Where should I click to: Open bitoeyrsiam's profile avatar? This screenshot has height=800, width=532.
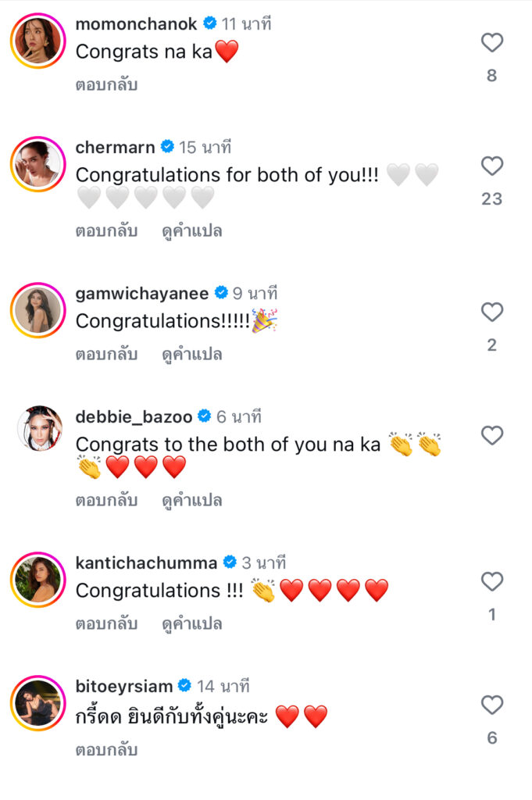[37, 703]
